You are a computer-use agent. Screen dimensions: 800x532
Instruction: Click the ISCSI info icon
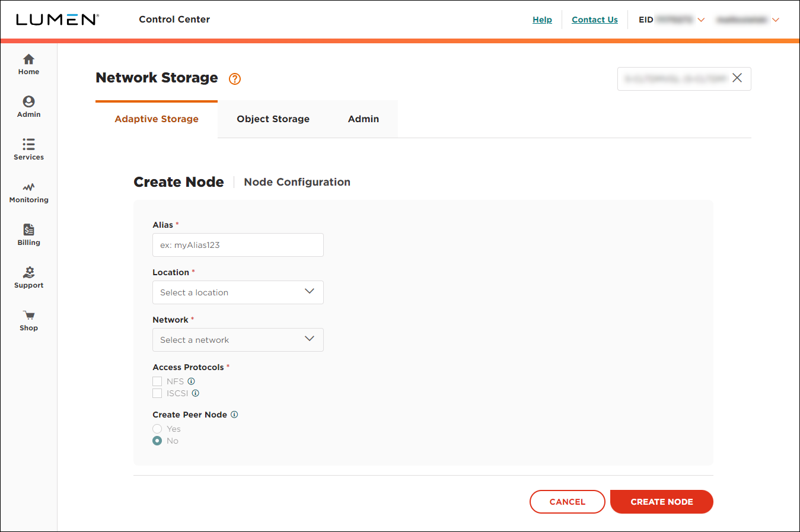click(x=196, y=393)
